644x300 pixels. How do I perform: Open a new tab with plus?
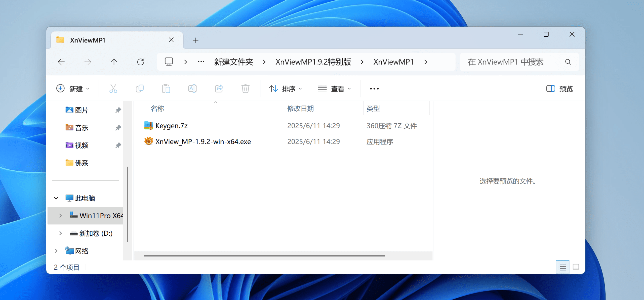tap(196, 40)
